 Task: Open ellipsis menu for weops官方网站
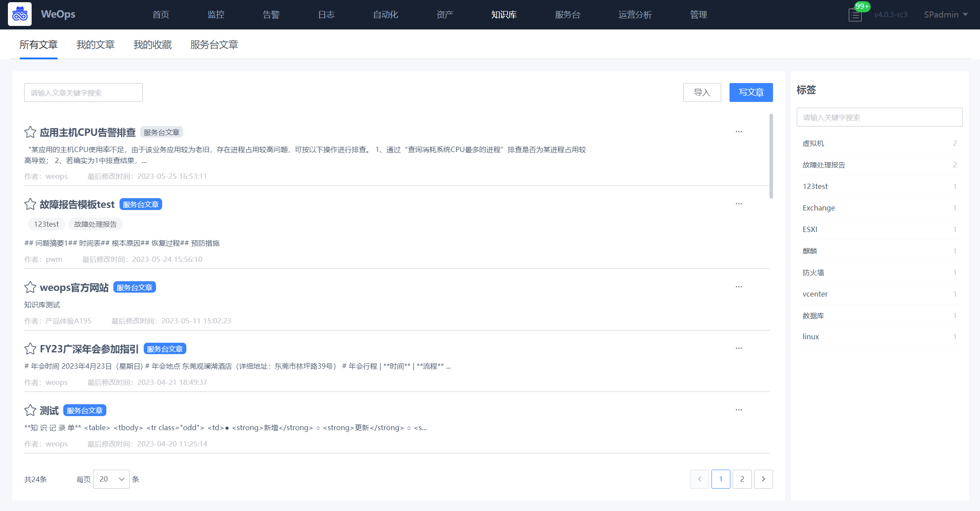coord(739,287)
